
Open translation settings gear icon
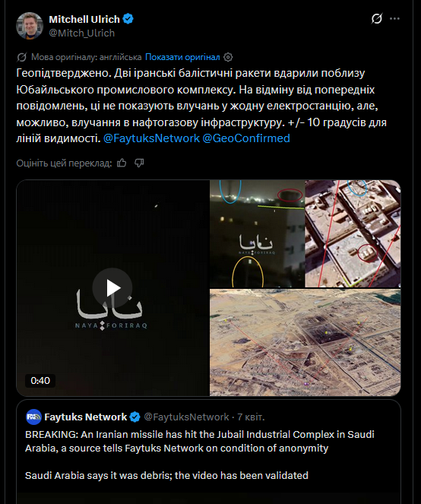tap(228, 57)
